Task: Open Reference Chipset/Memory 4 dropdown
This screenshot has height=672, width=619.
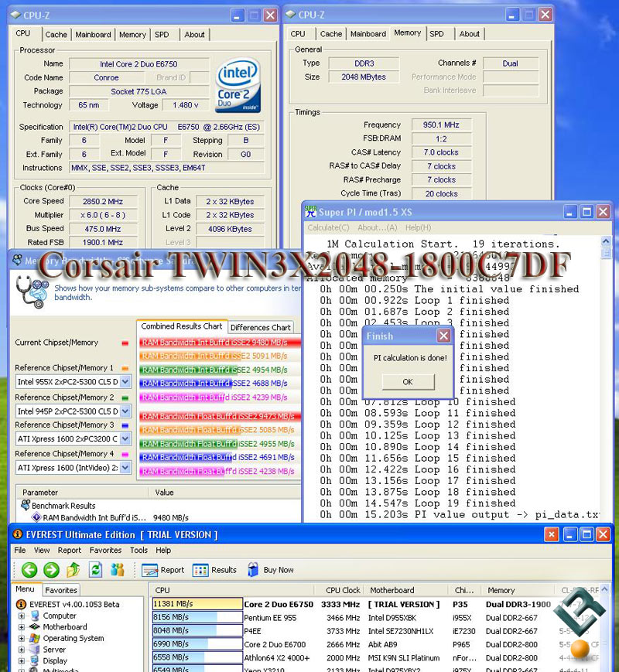Action: tap(125, 468)
